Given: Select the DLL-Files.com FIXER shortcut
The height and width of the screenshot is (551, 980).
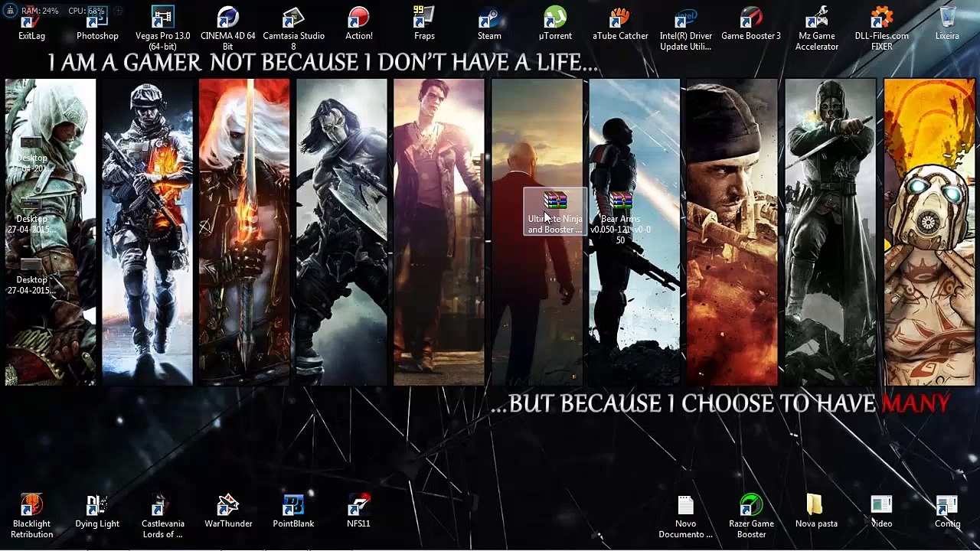Looking at the screenshot, I should (x=882, y=28).
